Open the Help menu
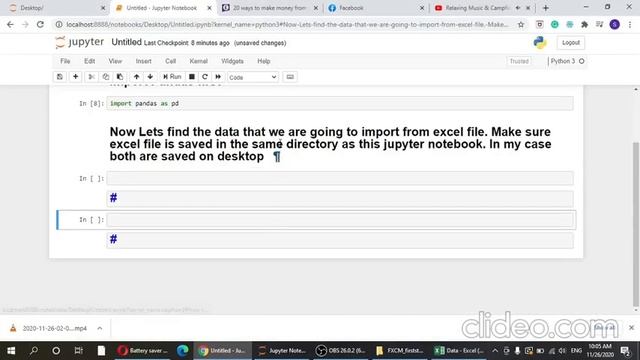 (x=264, y=61)
